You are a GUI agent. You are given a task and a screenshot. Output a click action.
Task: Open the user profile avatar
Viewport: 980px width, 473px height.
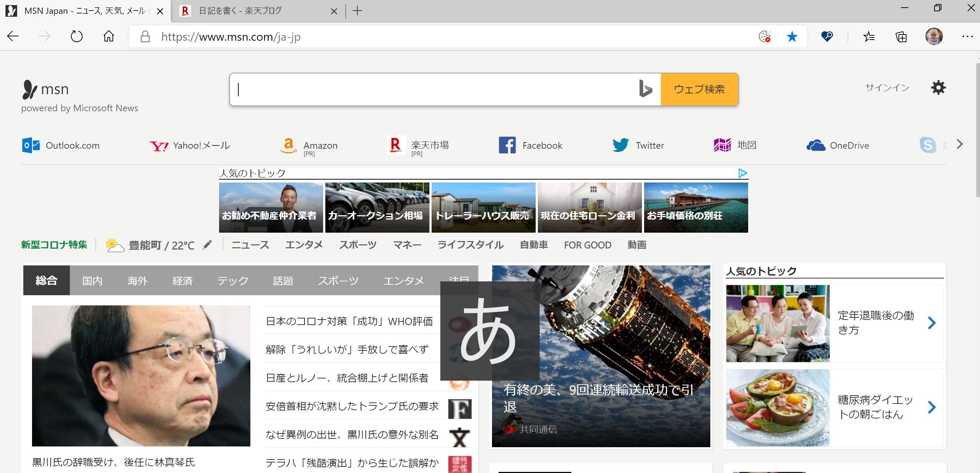pyautogui.click(x=934, y=36)
